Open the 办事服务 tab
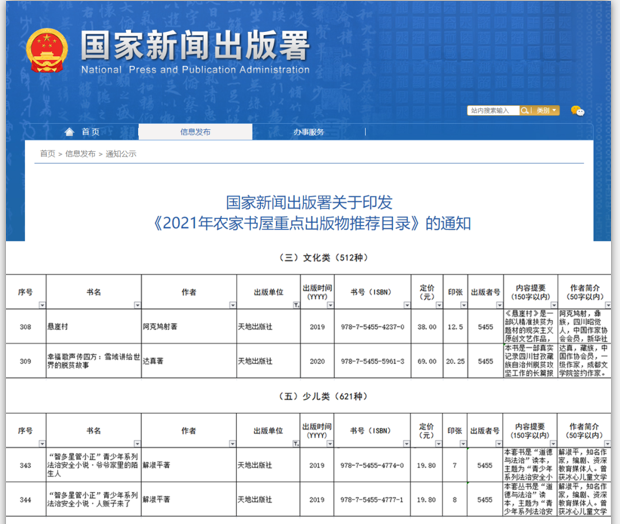 click(x=308, y=132)
